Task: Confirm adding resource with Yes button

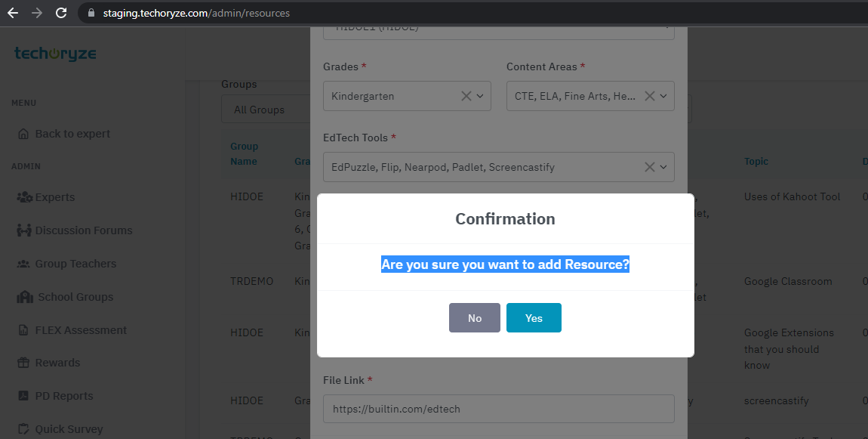Action: pos(534,318)
